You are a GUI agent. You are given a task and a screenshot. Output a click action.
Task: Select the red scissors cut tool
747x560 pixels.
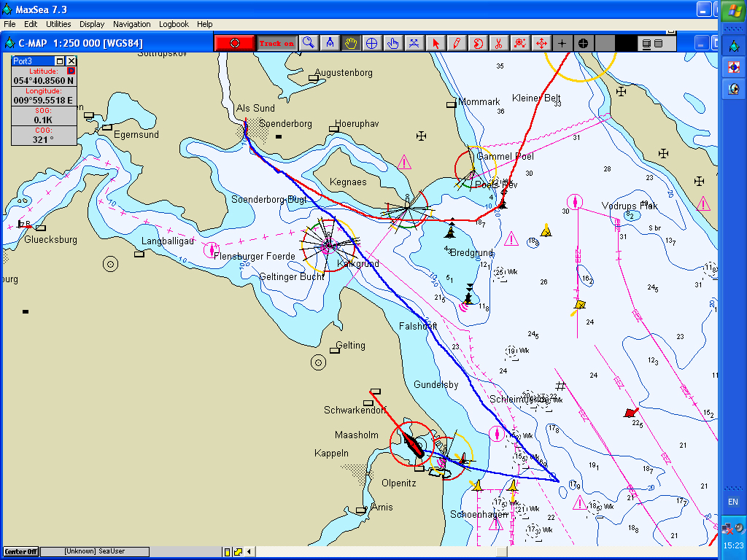click(499, 43)
